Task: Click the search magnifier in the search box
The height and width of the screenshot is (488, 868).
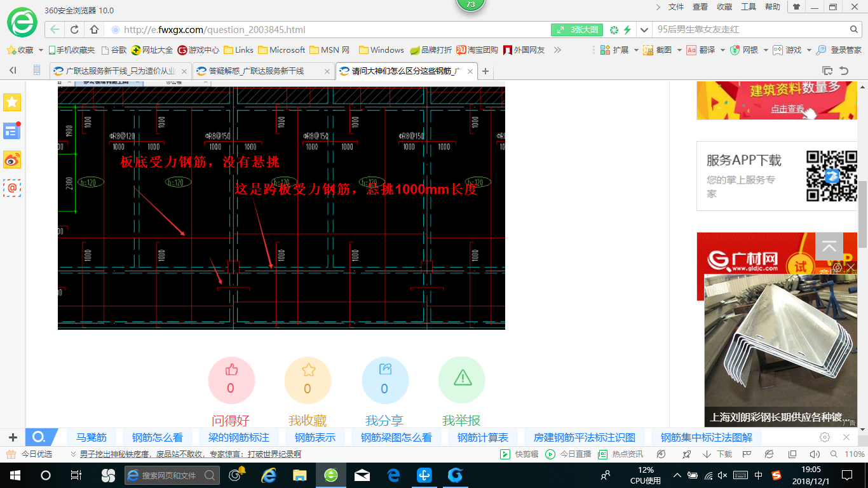Action: click(x=854, y=29)
